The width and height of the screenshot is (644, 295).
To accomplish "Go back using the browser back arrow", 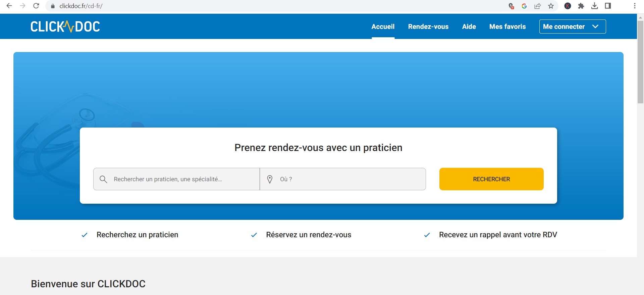I will 9,6.
